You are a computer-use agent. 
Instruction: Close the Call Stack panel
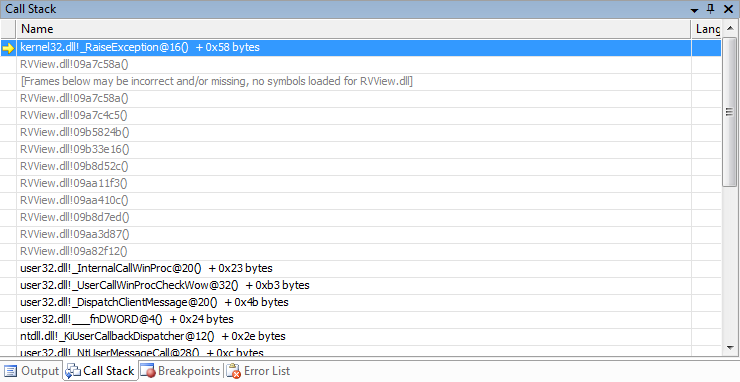pos(728,9)
